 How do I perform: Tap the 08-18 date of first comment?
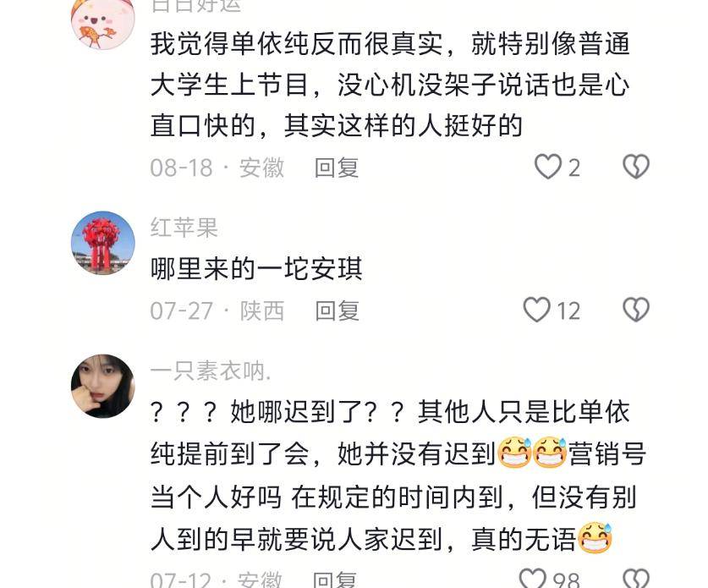(182, 168)
